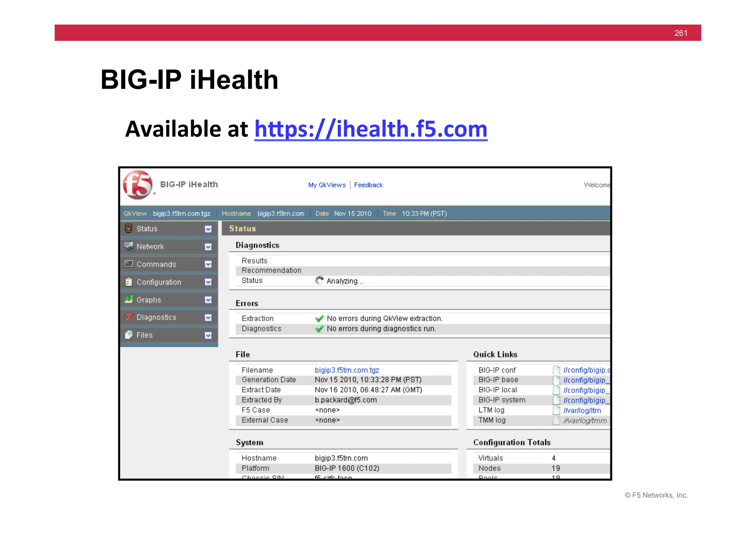Click the greyed /var/log/tmm link
The image size is (756, 534).
(x=585, y=420)
